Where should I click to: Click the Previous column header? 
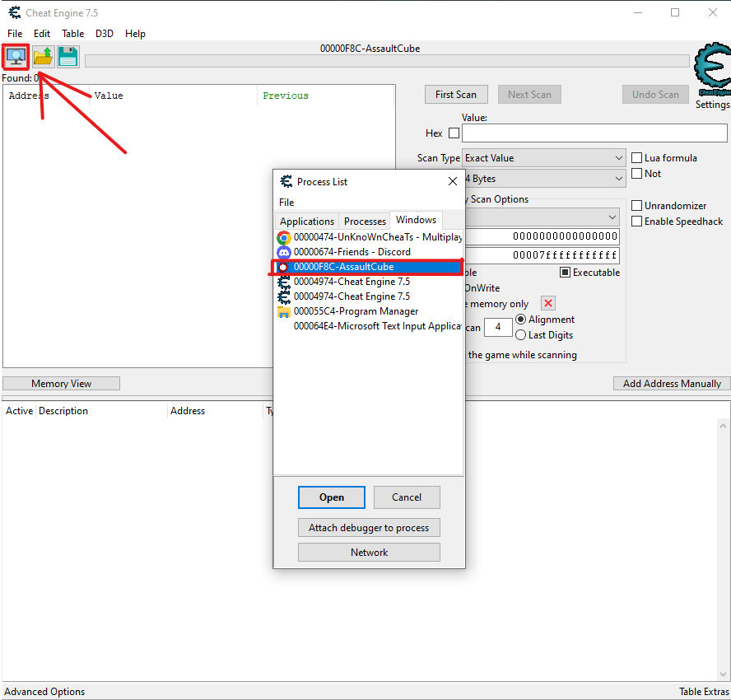286,96
